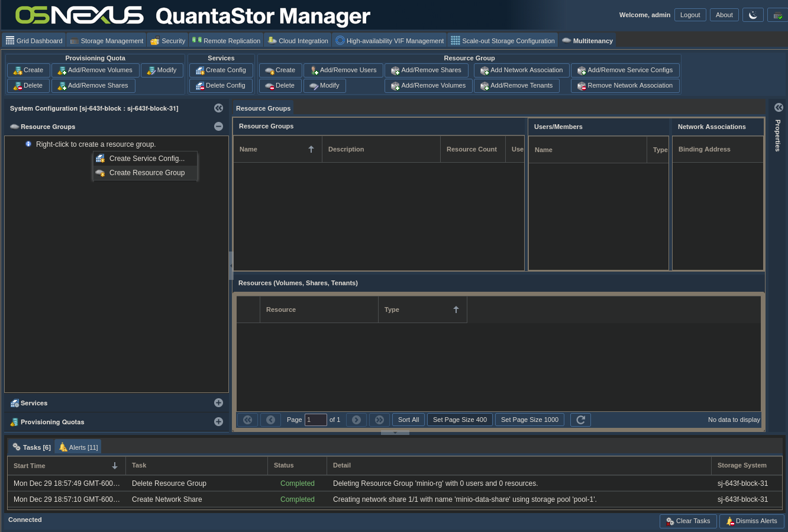Expand the Services section
This screenshot has width=788, height=532.
(218, 403)
